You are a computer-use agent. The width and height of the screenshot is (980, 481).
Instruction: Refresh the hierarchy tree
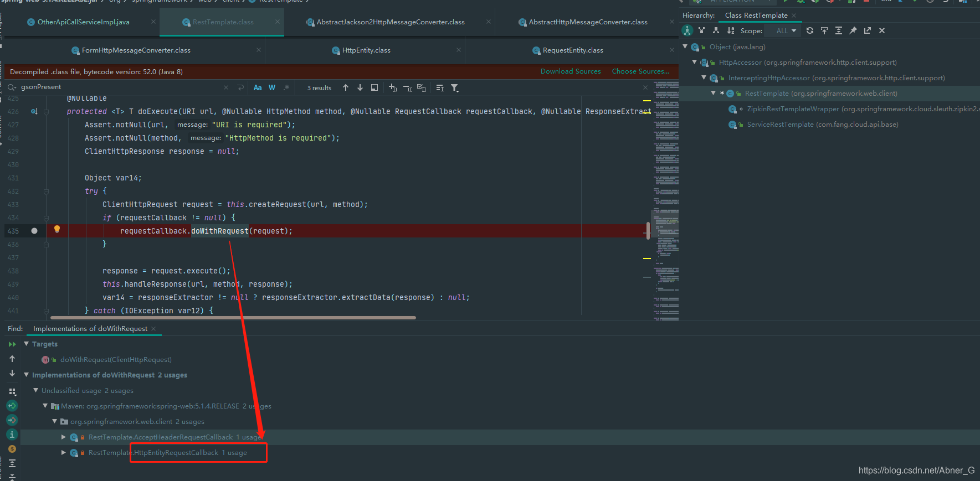810,30
